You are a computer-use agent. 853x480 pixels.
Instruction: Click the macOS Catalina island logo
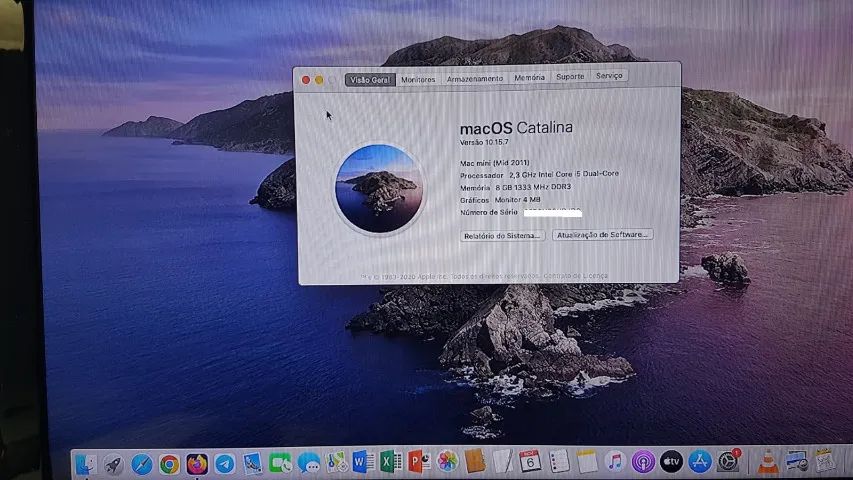379,188
